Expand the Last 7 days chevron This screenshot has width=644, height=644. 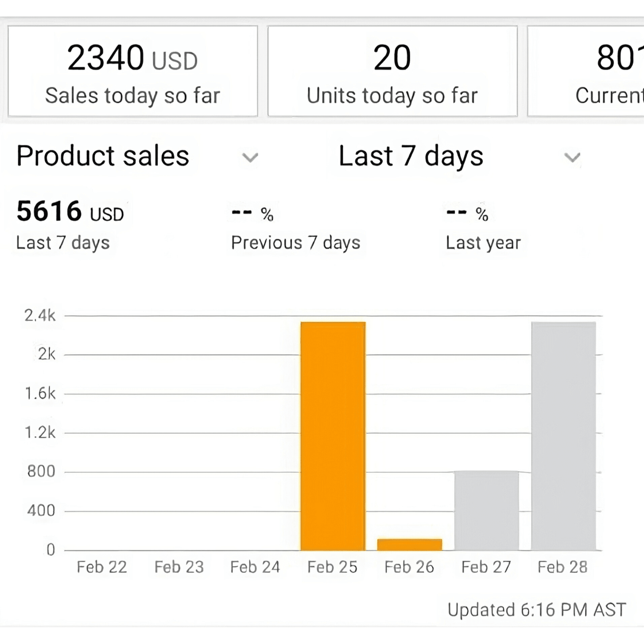click(572, 157)
